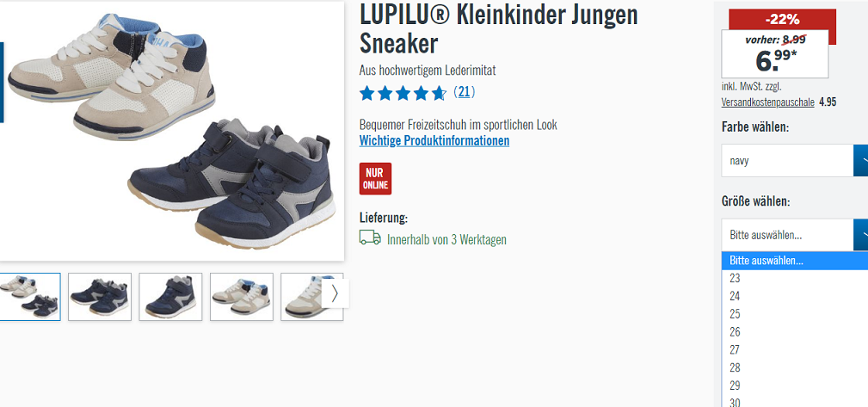The image size is (868, 407).
Task: Open the Versandkostenpauschale link
Action: coord(768,102)
